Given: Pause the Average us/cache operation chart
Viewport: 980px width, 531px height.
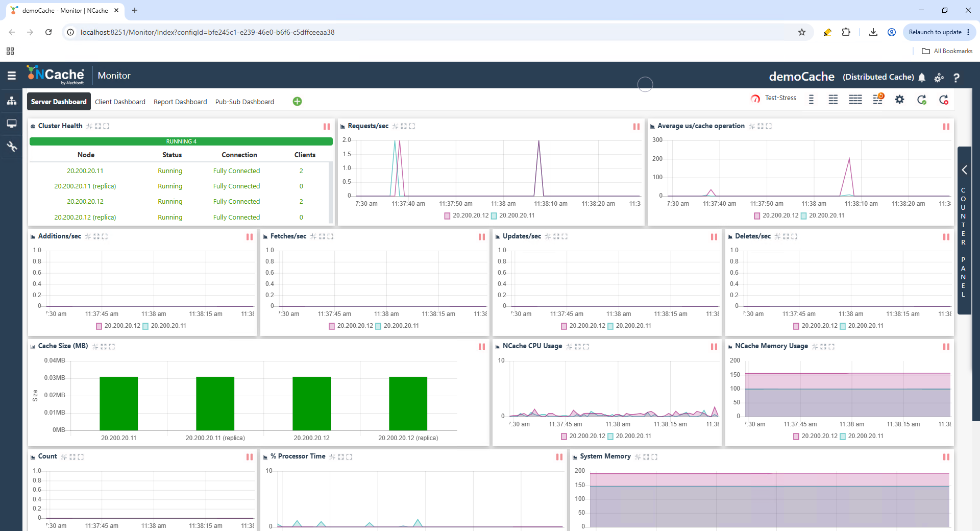Looking at the screenshot, I should point(946,127).
